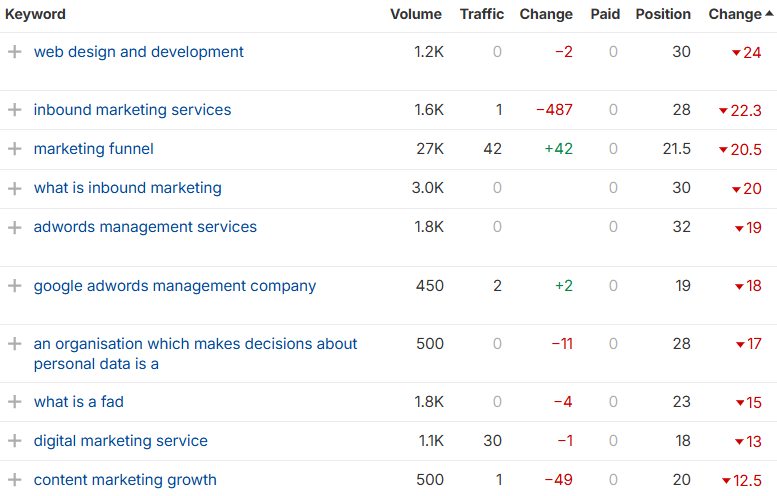Expand the 'what is inbound marketing' row
The image size is (777, 496).
pos(15,188)
